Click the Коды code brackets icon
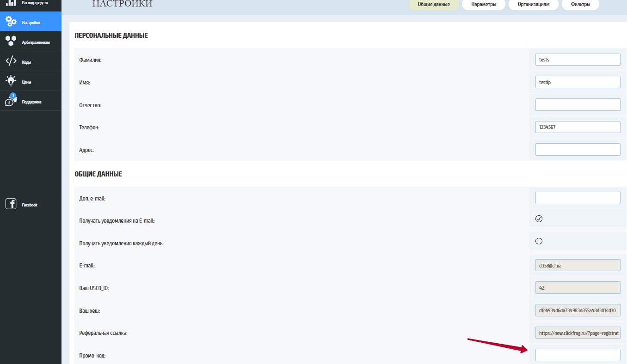Screen dimensions: 627x364 (x=11, y=61)
